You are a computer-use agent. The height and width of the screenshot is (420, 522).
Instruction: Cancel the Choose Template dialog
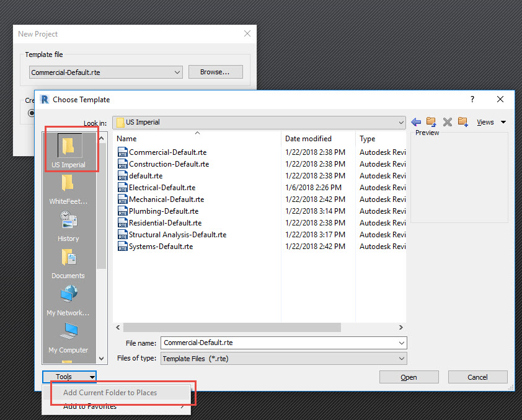pos(477,377)
